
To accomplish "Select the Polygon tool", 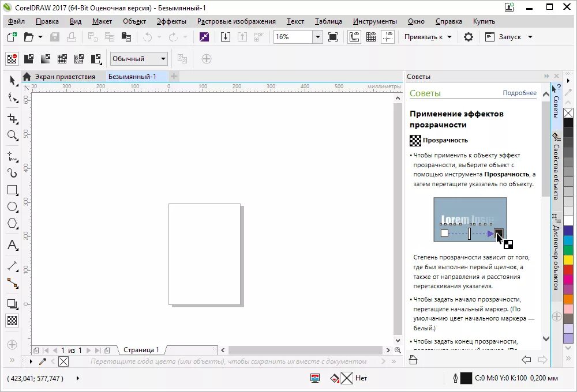I will pos(13,224).
